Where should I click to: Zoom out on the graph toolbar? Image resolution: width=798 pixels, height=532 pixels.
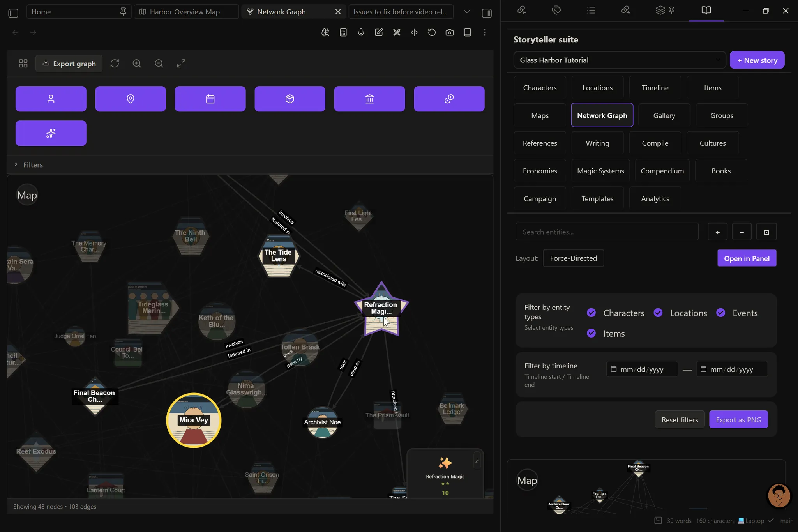159,63
